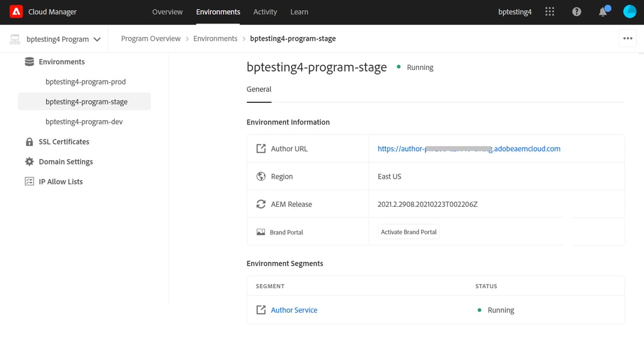Click the refresh icon beside AEM Release

point(261,204)
